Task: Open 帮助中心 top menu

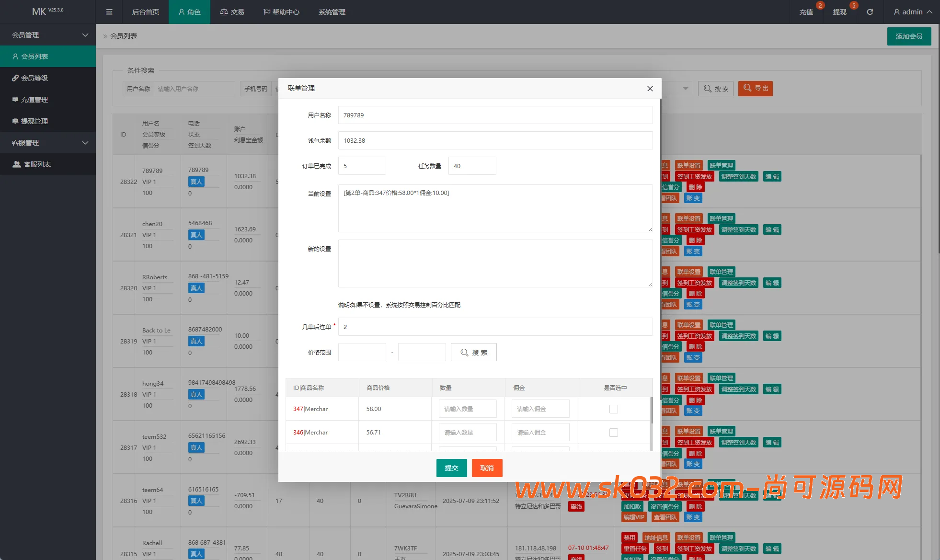Action: pyautogui.click(x=282, y=12)
